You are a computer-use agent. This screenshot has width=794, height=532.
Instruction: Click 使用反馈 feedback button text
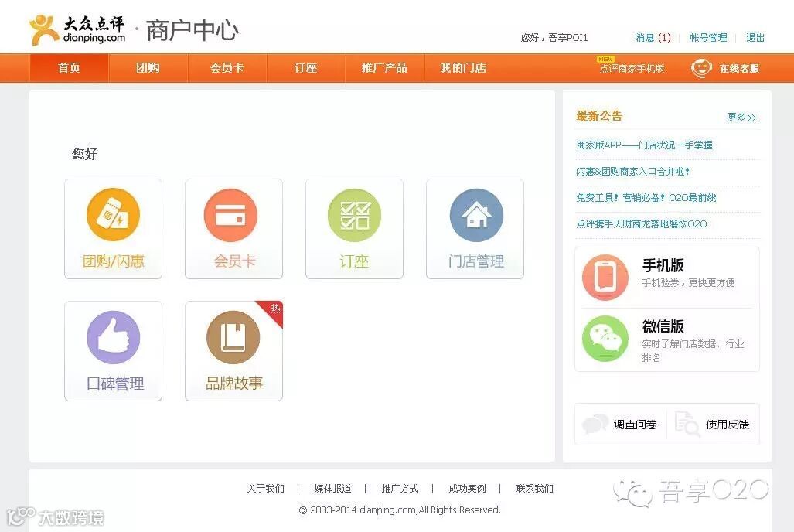[728, 425]
